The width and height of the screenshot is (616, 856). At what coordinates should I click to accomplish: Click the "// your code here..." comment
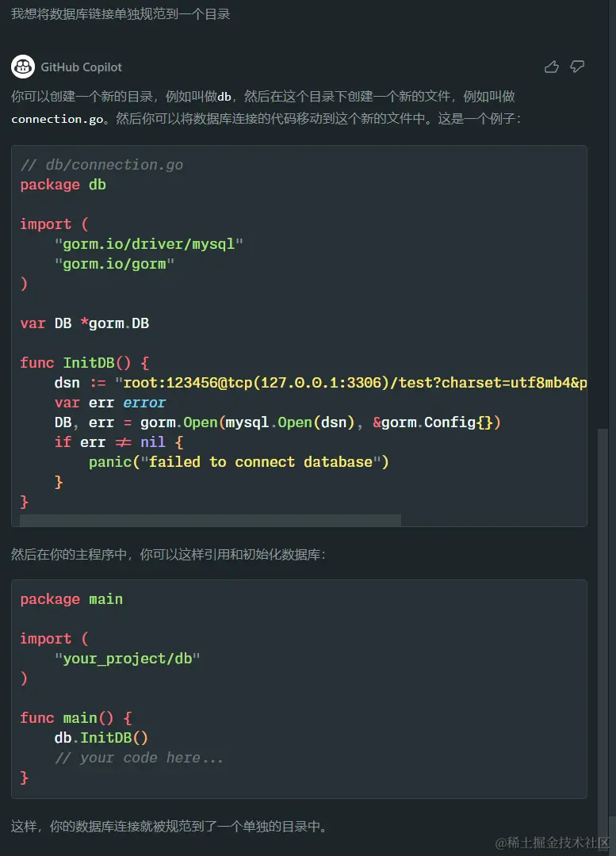tap(140, 758)
